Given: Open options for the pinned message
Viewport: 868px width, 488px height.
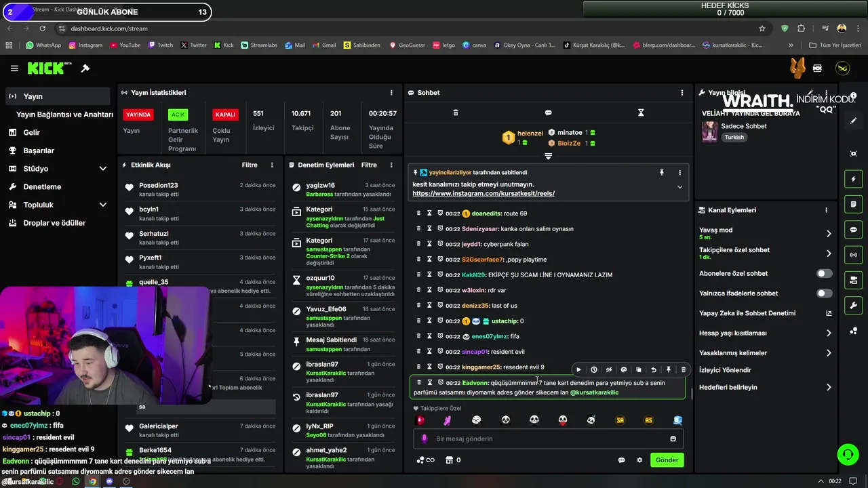Looking at the screenshot, I should pyautogui.click(x=679, y=173).
